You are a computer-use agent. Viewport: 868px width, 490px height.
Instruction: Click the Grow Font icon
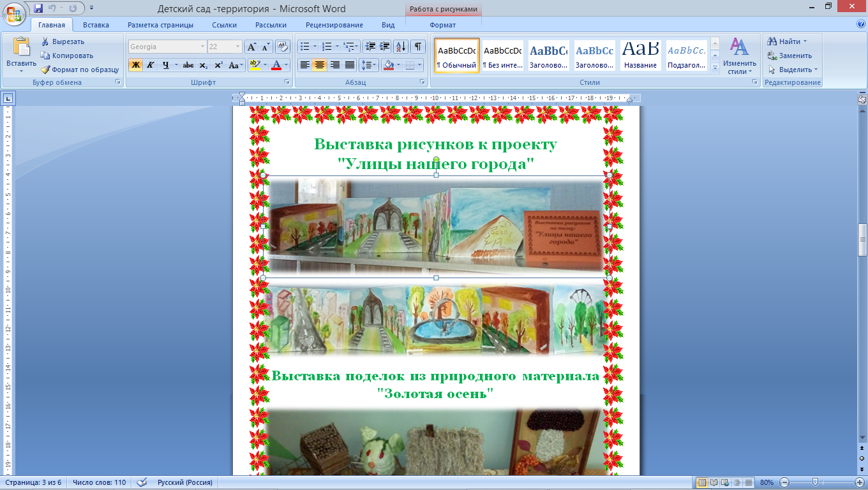pyautogui.click(x=251, y=47)
